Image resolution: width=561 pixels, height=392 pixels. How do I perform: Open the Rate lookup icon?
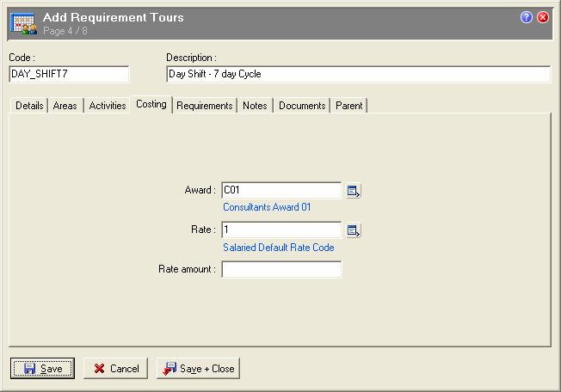pyautogui.click(x=353, y=230)
